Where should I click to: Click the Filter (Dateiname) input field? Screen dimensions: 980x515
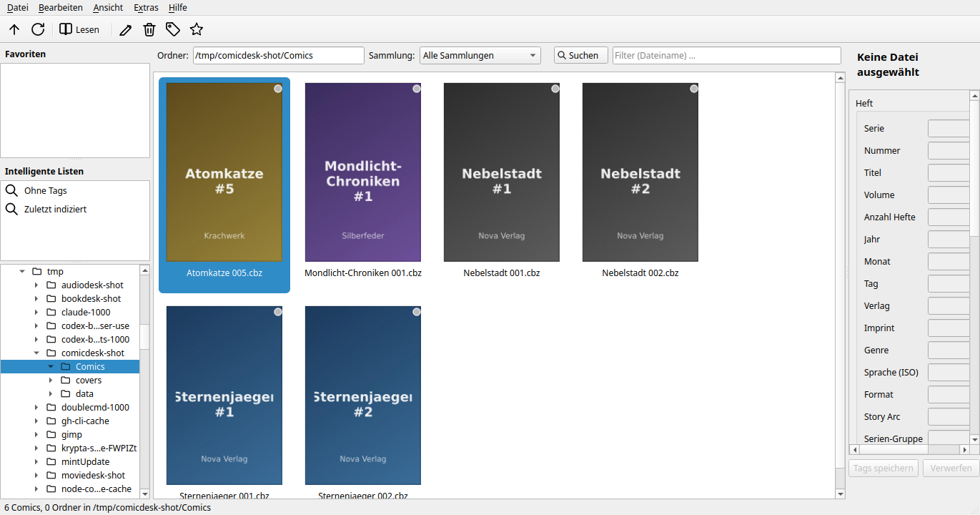[x=727, y=55]
